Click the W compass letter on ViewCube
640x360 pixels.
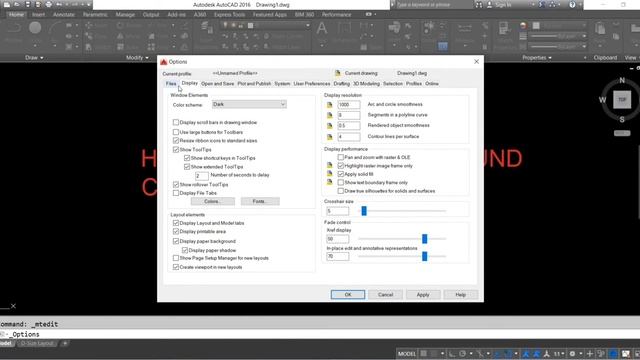(x=602, y=100)
